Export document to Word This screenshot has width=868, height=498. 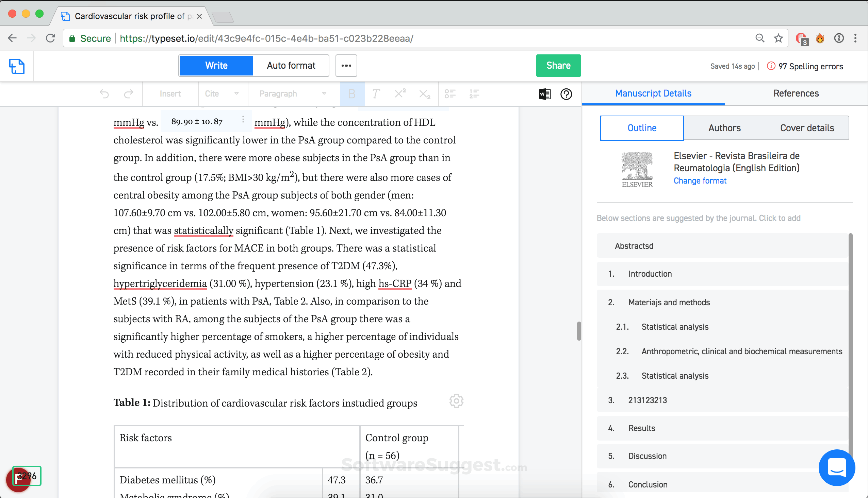point(544,94)
